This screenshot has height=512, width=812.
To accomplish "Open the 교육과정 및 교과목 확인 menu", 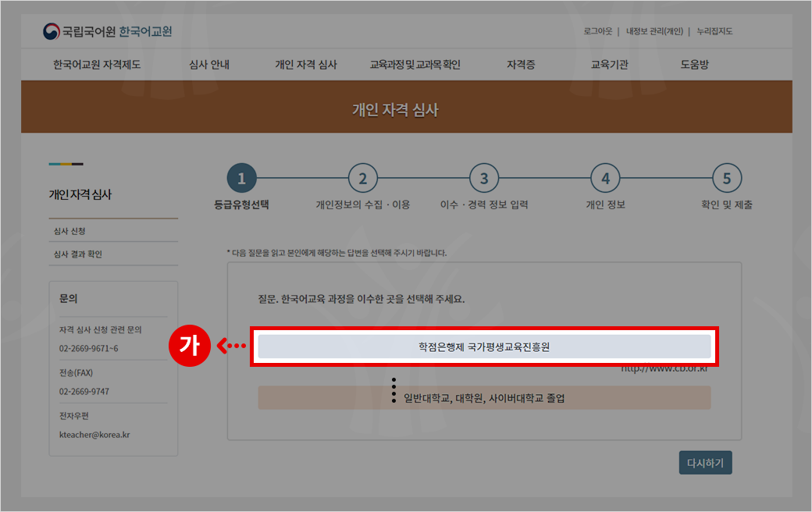I will pyautogui.click(x=415, y=65).
